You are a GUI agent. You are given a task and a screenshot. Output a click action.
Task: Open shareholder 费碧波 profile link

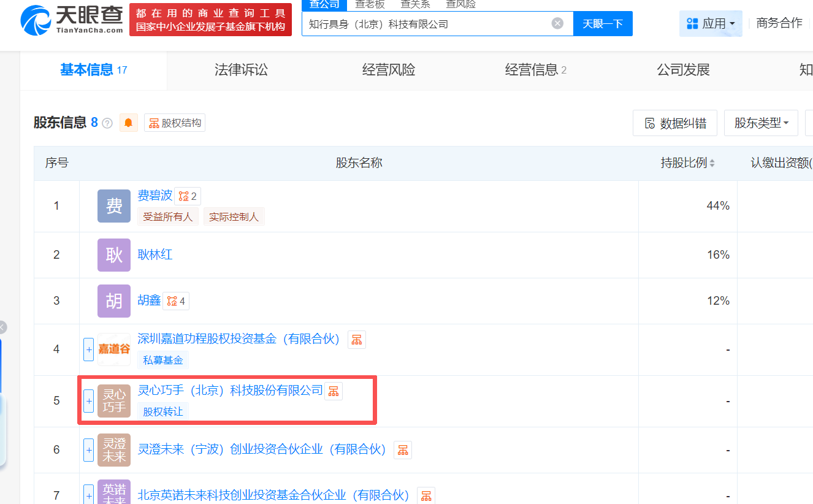[155, 196]
